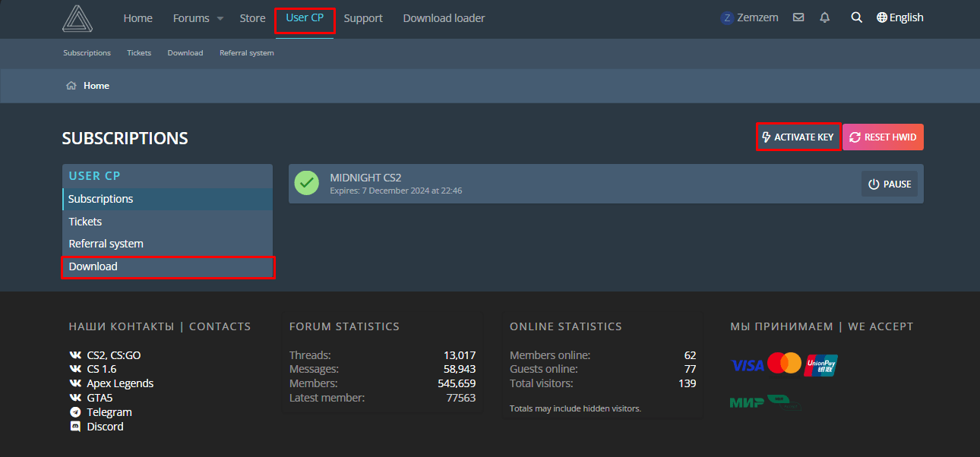980x457 pixels.
Task: Select Download in User CP sidebar
Action: point(167,266)
